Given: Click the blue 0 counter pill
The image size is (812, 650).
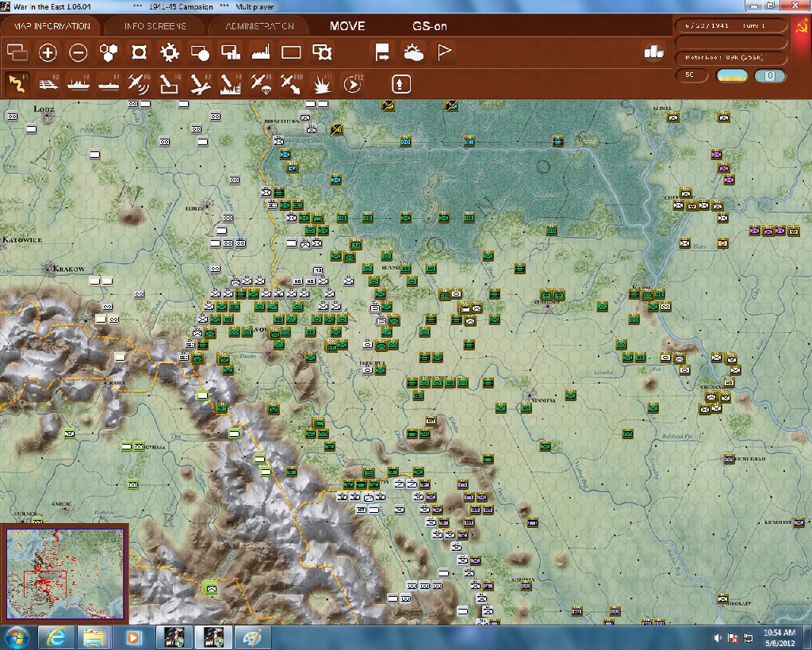Looking at the screenshot, I should [769, 75].
